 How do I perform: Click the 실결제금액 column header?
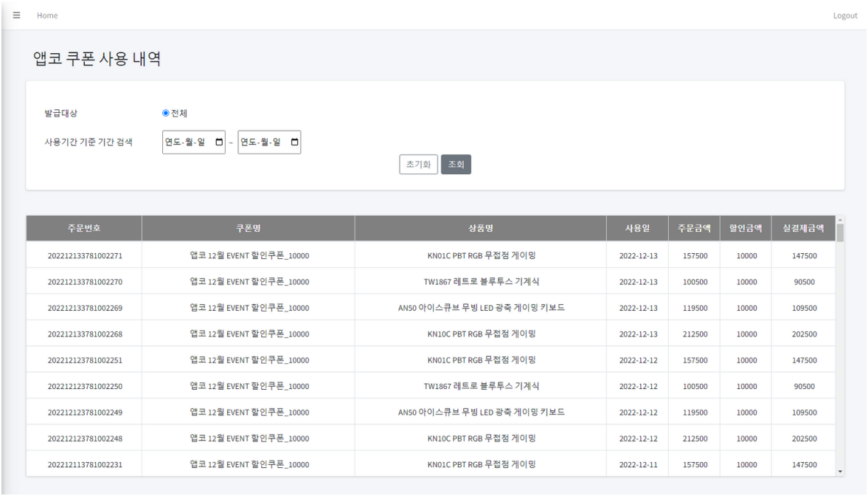coord(804,228)
